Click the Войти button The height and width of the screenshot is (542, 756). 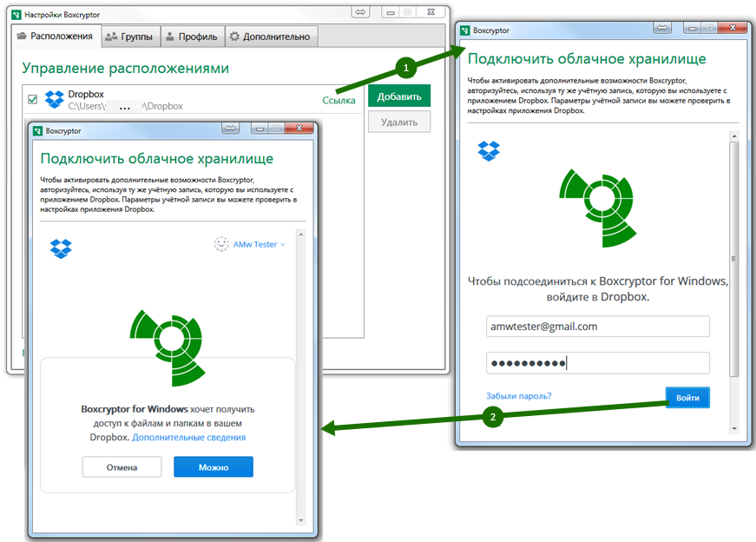(x=687, y=398)
